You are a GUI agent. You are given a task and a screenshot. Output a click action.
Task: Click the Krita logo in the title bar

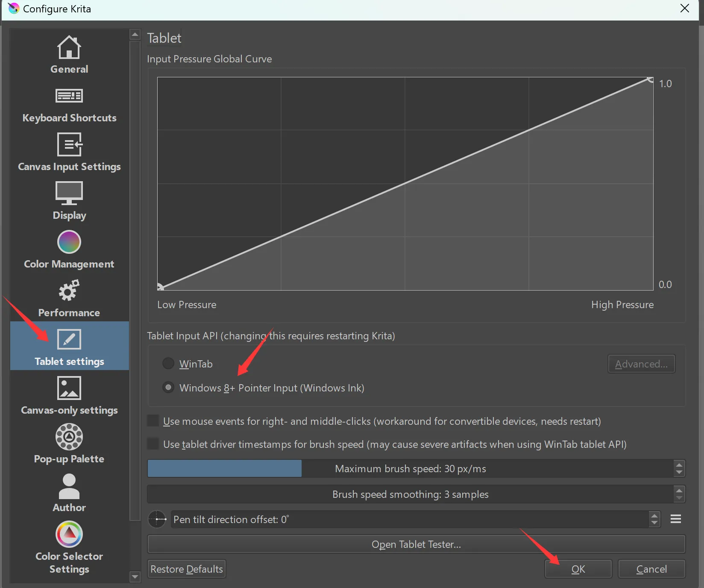click(x=14, y=9)
